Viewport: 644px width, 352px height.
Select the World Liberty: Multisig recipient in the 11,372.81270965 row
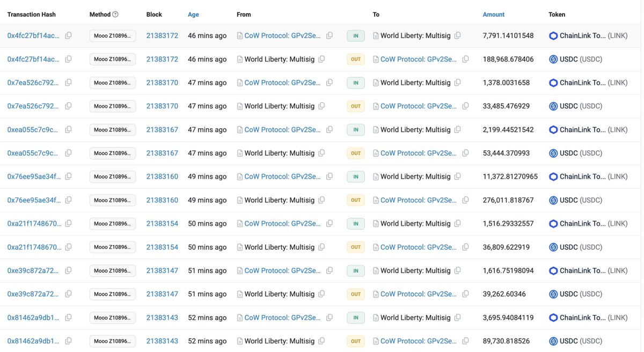tap(415, 177)
